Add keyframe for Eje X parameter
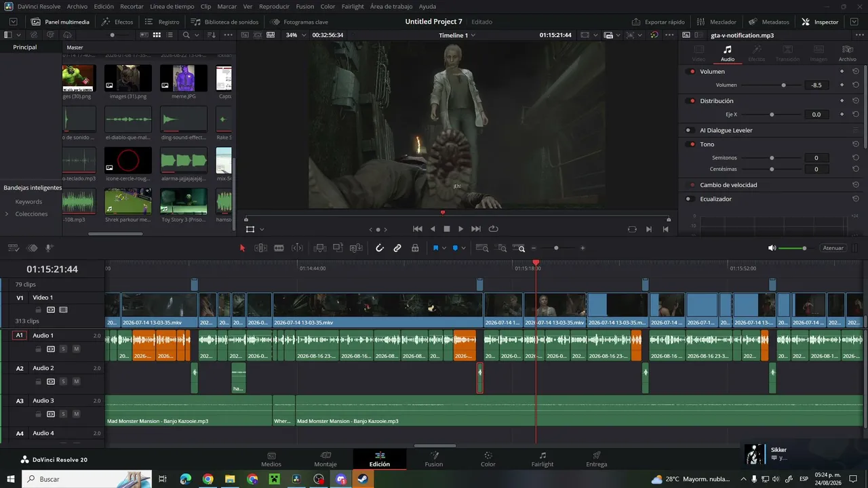This screenshot has height=488, width=868. click(842, 115)
